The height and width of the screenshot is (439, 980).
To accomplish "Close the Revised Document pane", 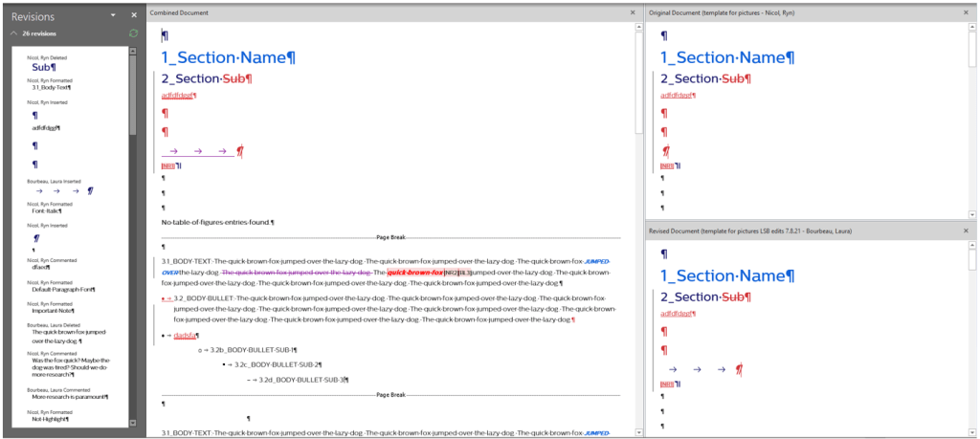I will click(967, 231).
